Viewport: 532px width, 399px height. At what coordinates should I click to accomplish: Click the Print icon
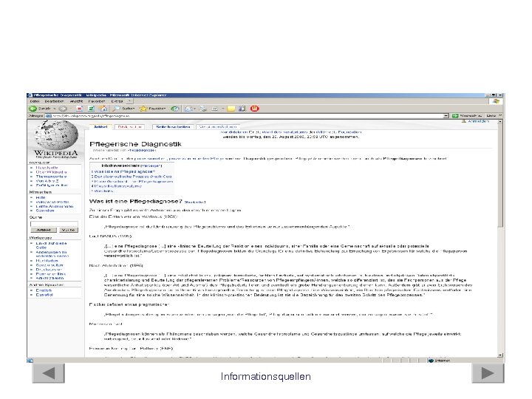pos(203,109)
